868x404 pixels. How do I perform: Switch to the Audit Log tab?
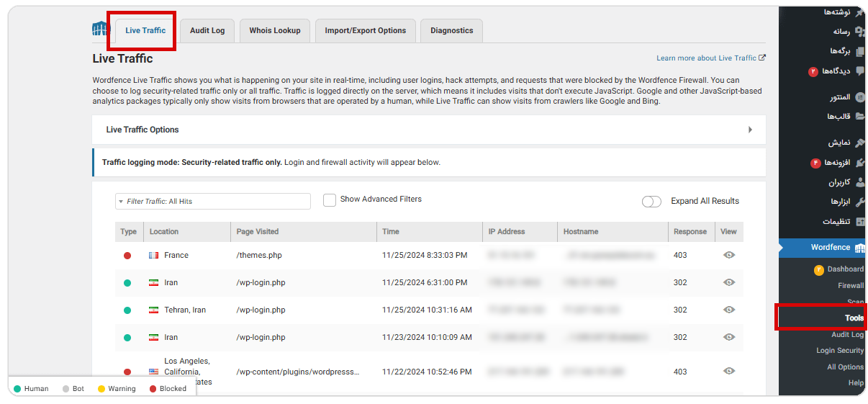tap(207, 31)
